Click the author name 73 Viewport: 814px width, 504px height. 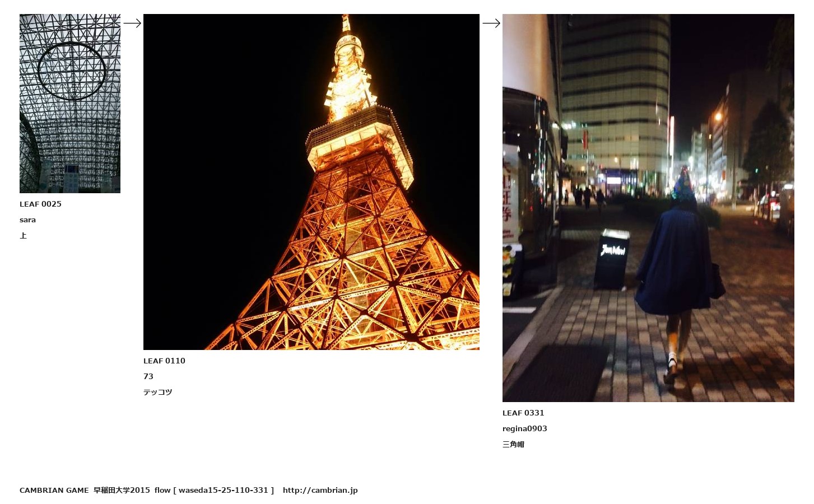[148, 376]
